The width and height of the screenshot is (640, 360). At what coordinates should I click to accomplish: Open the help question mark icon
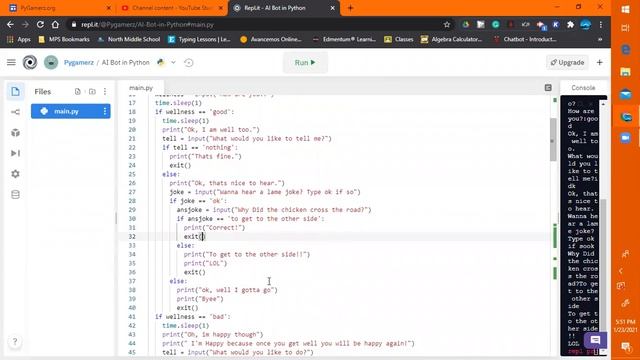(15, 342)
